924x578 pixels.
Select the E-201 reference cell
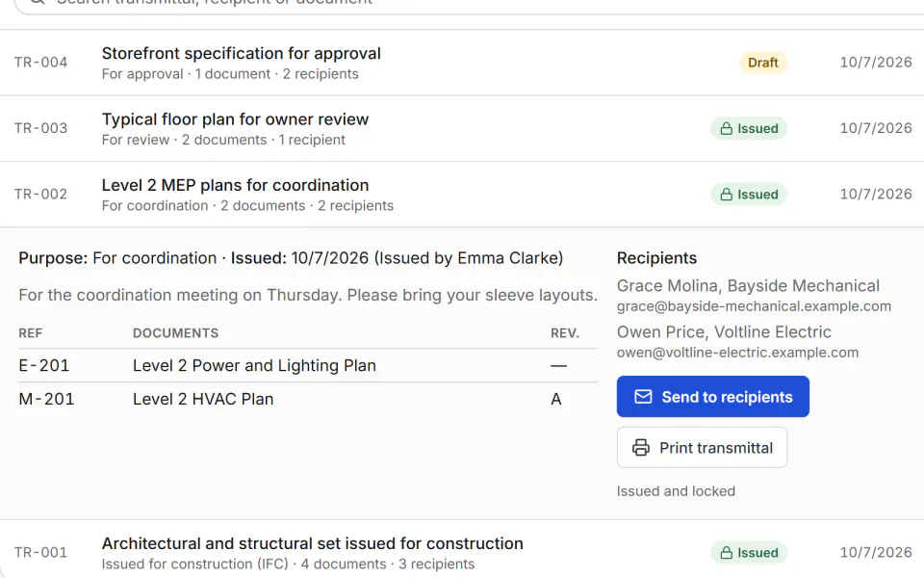(x=44, y=366)
